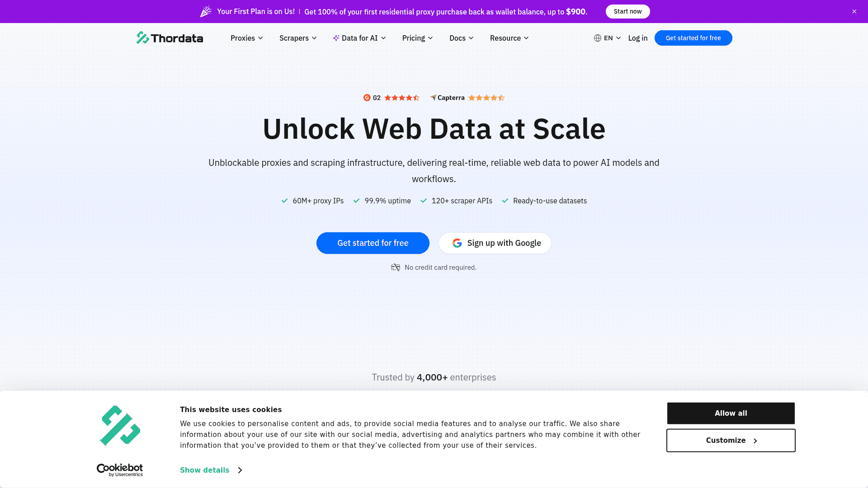
Task: Expand the Proxies dropdown menu
Action: point(246,38)
